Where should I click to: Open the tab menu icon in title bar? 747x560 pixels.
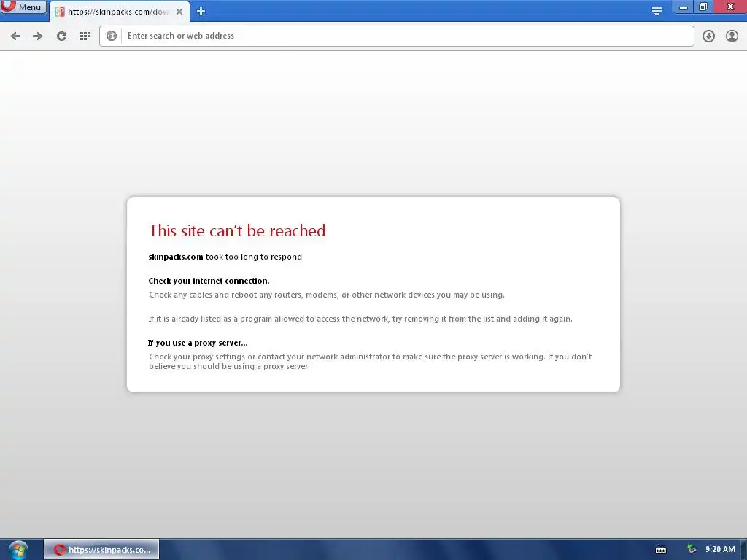coord(657,11)
